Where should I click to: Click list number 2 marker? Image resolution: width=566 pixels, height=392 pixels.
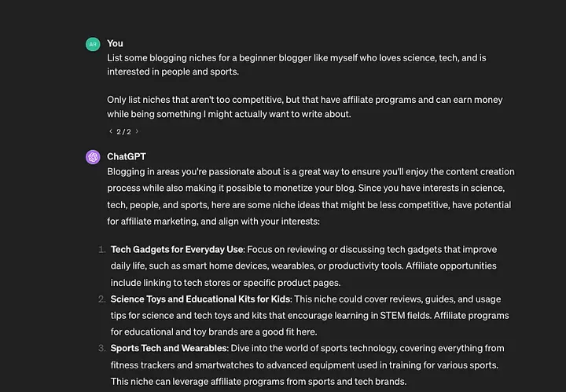point(101,299)
